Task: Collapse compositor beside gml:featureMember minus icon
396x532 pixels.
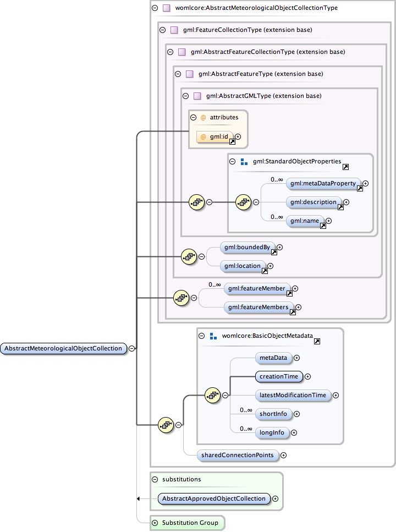Action: click(194, 298)
